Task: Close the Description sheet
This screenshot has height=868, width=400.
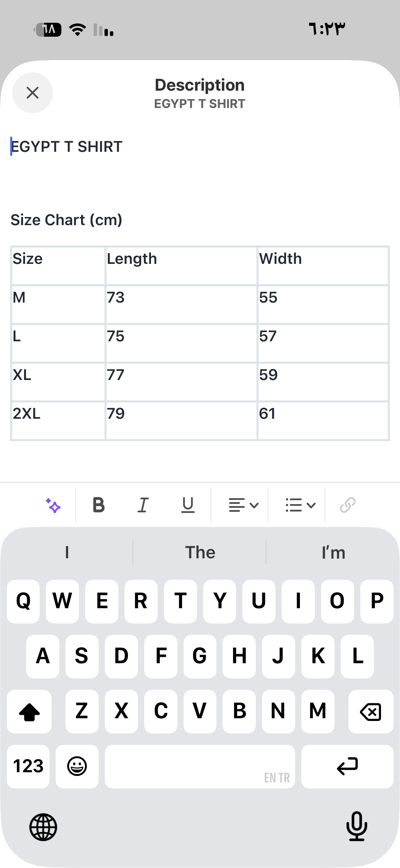Action: coord(33,93)
